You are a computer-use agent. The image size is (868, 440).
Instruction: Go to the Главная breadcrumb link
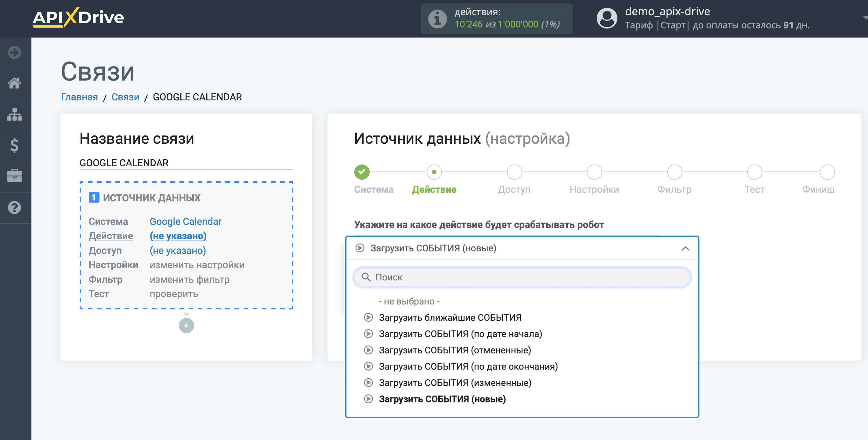tap(79, 97)
